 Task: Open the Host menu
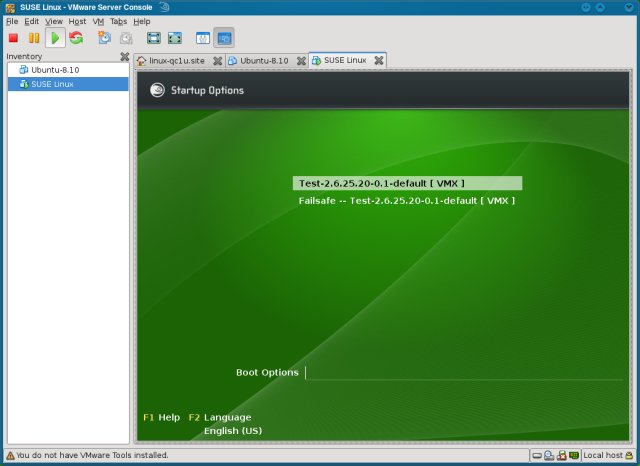(77, 21)
